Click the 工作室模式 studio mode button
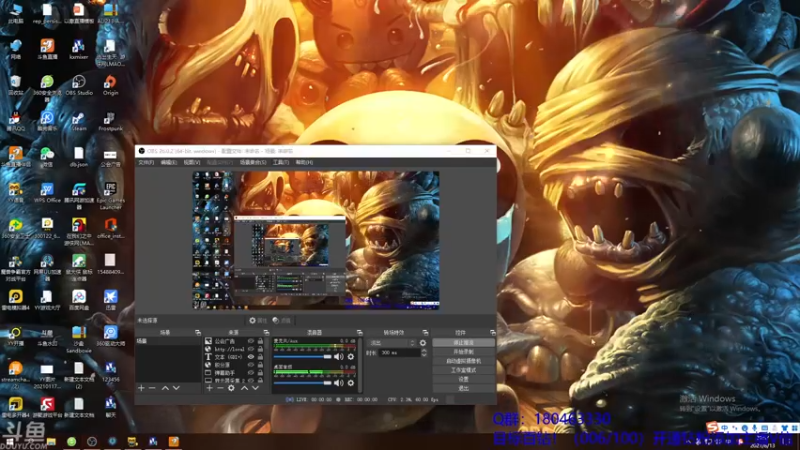 tap(463, 370)
